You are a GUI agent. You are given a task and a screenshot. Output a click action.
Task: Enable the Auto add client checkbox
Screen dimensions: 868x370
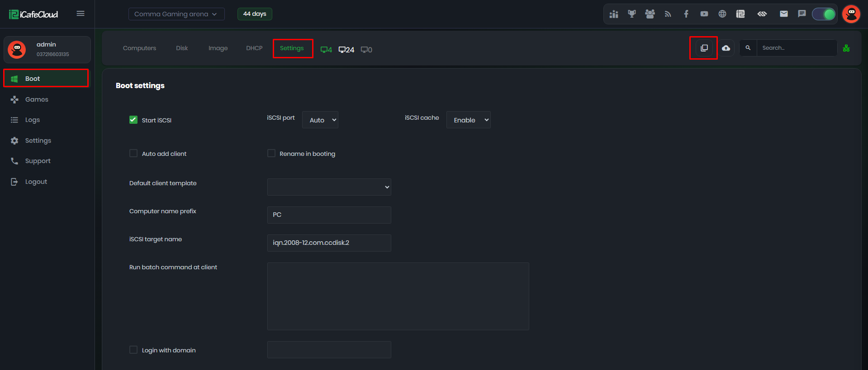tap(133, 153)
